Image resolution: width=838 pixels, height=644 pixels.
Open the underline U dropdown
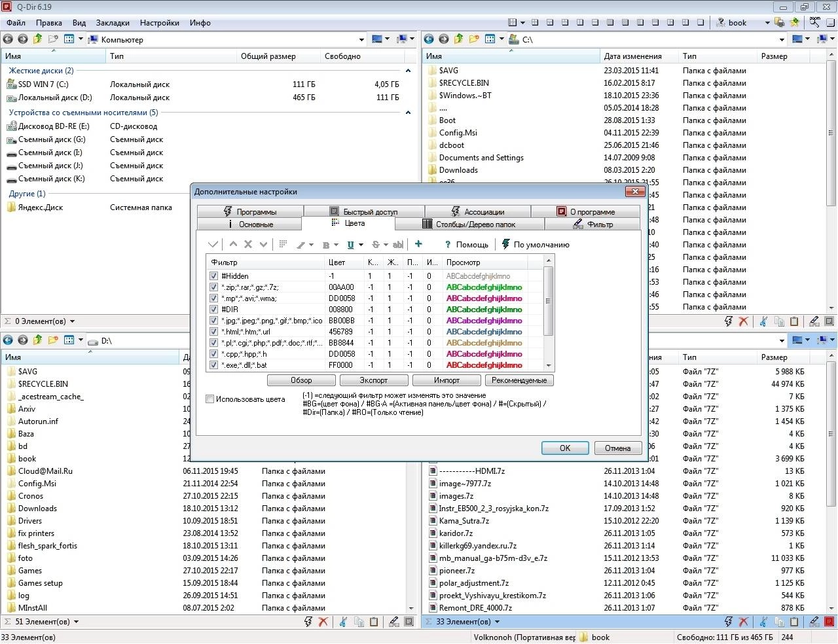(361, 245)
